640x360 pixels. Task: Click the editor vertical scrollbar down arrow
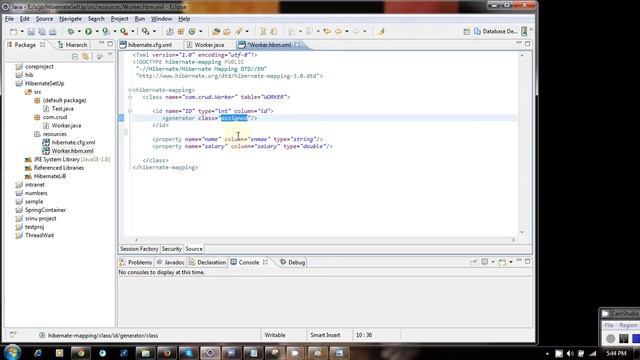click(522, 232)
